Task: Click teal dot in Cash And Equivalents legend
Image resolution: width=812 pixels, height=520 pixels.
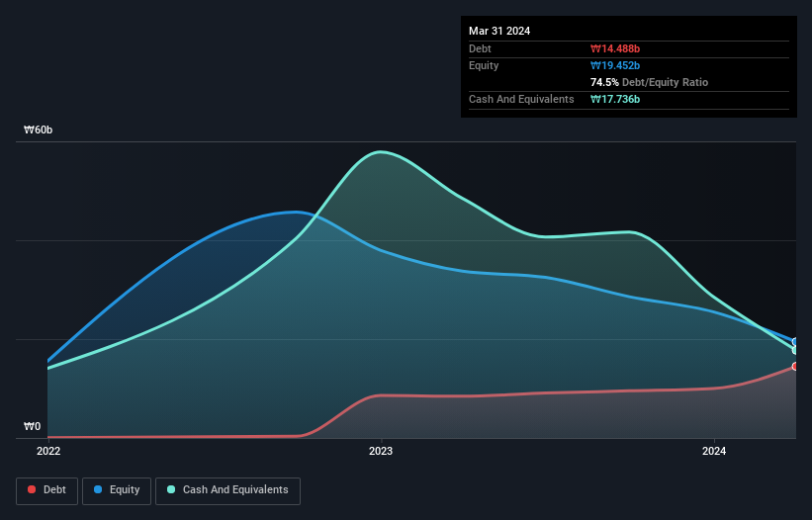Action: pyautogui.click(x=171, y=489)
